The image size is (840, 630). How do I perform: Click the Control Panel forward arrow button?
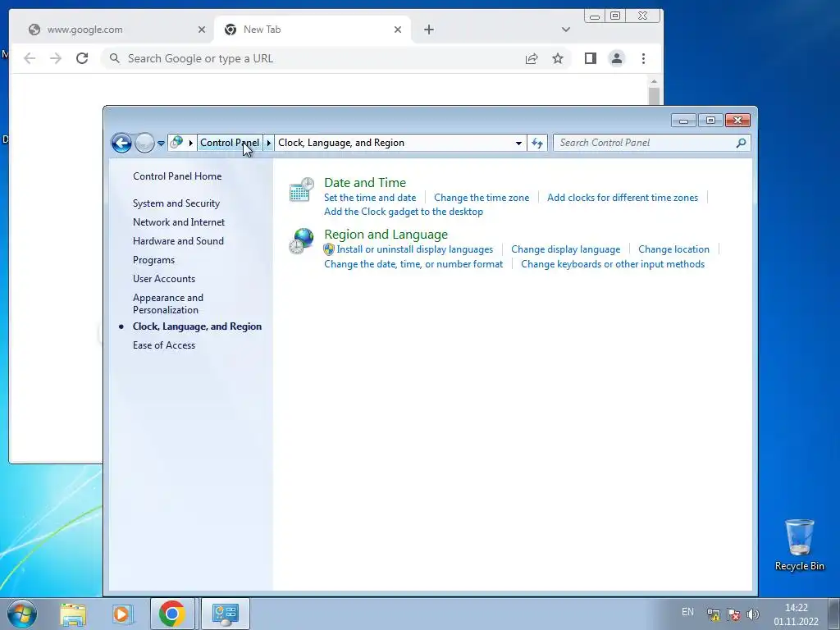[x=144, y=143]
